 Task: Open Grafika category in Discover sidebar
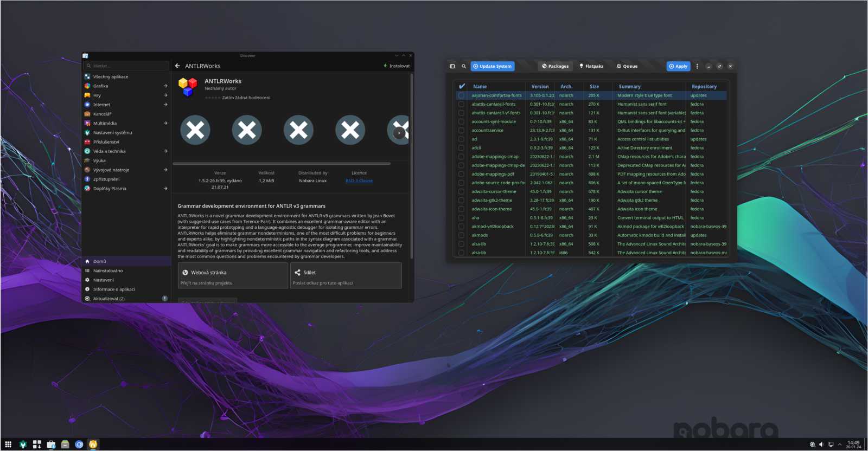(126, 86)
